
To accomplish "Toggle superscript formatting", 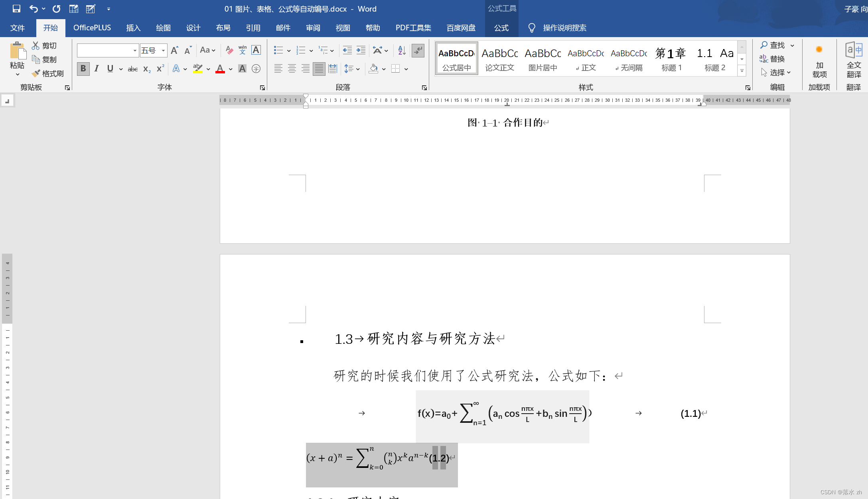I will (160, 69).
